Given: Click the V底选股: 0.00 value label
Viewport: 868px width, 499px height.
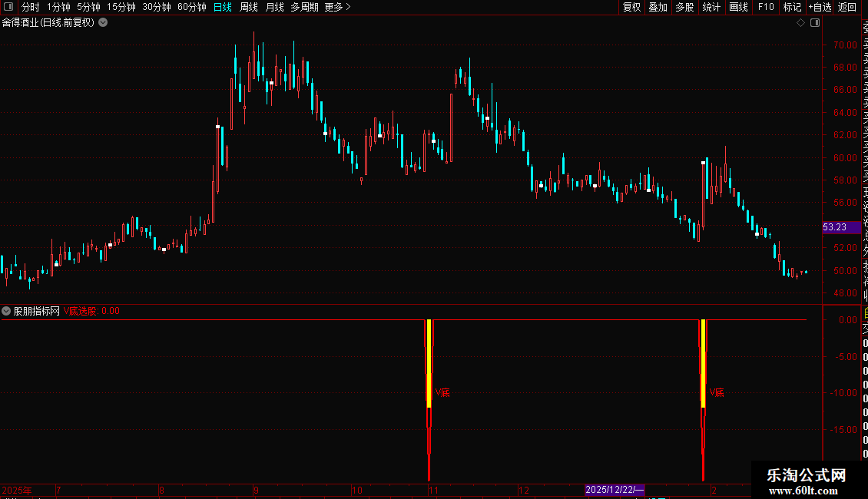Looking at the screenshot, I should (91, 311).
